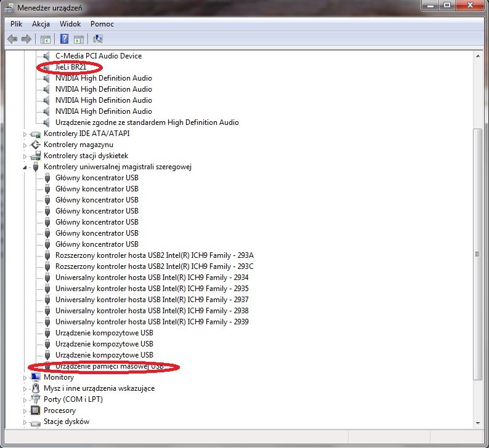Expand the Monitory node
The width and height of the screenshot is (489, 448).
pos(25,378)
